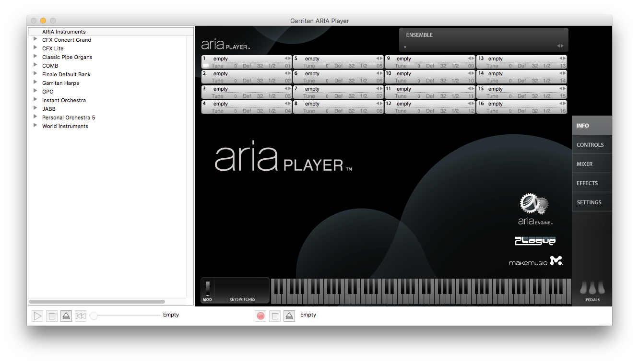Click the previous instrument arrow in slot 9
The width and height of the screenshot is (639, 364).
(469, 59)
